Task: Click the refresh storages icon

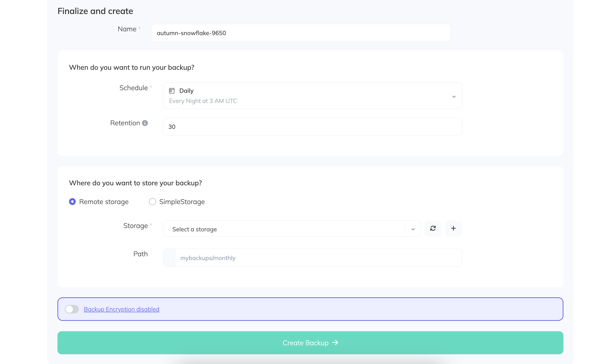Action: 433,228
